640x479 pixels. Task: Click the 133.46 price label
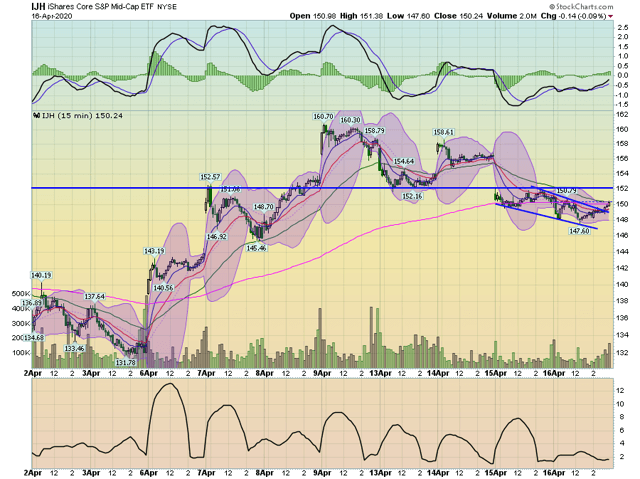point(74,348)
